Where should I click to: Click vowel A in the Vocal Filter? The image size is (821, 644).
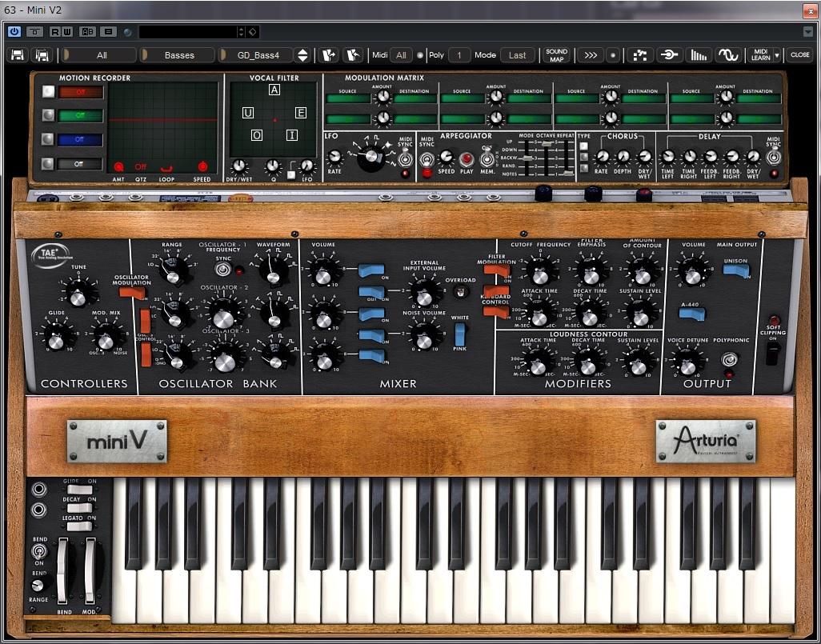(x=274, y=90)
